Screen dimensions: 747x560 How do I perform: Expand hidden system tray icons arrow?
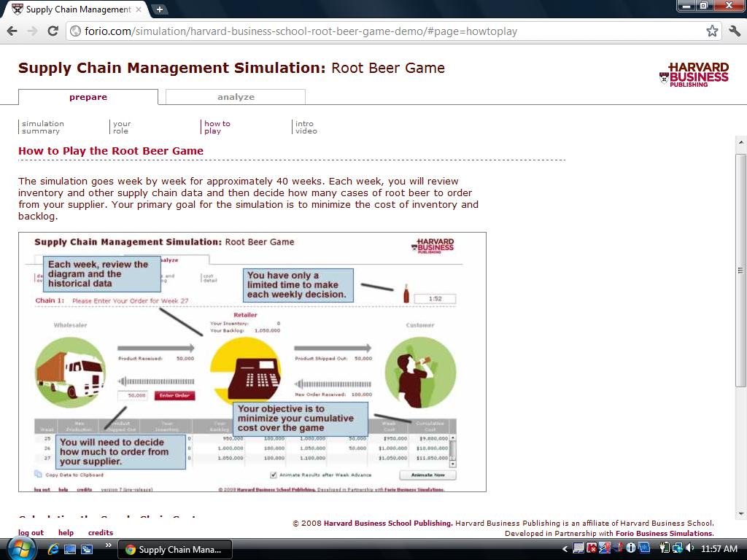coord(565,549)
